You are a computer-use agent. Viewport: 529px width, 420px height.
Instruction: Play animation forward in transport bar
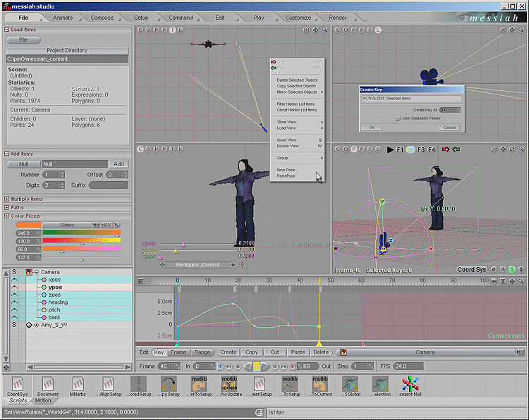tap(265, 366)
